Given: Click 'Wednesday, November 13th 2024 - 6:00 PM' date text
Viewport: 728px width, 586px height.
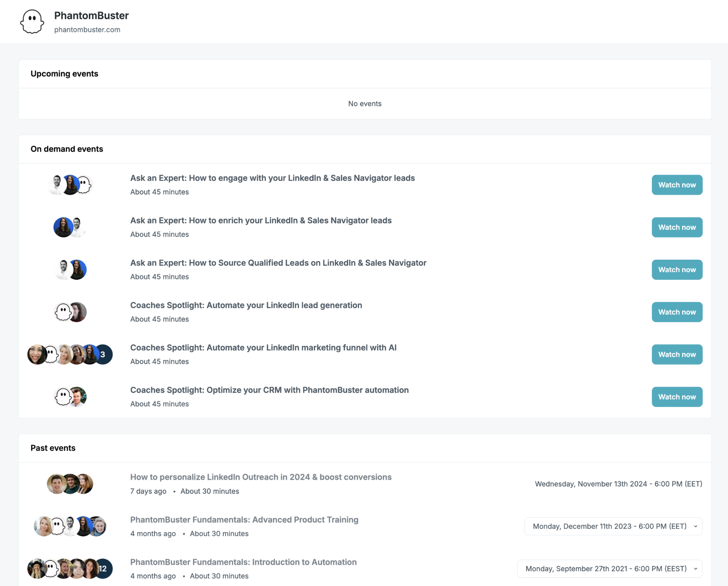Looking at the screenshot, I should [x=618, y=484].
